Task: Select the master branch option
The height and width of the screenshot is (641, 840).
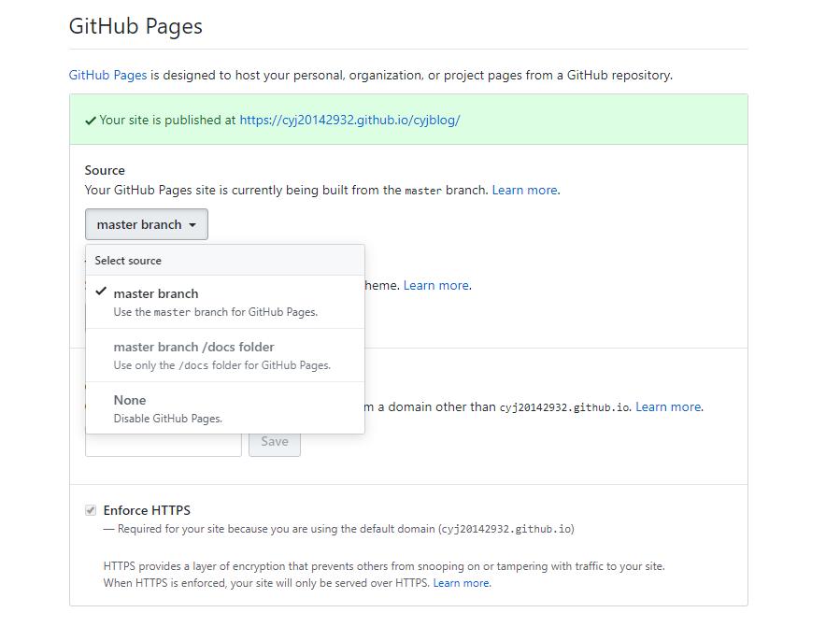Action: tap(156, 293)
